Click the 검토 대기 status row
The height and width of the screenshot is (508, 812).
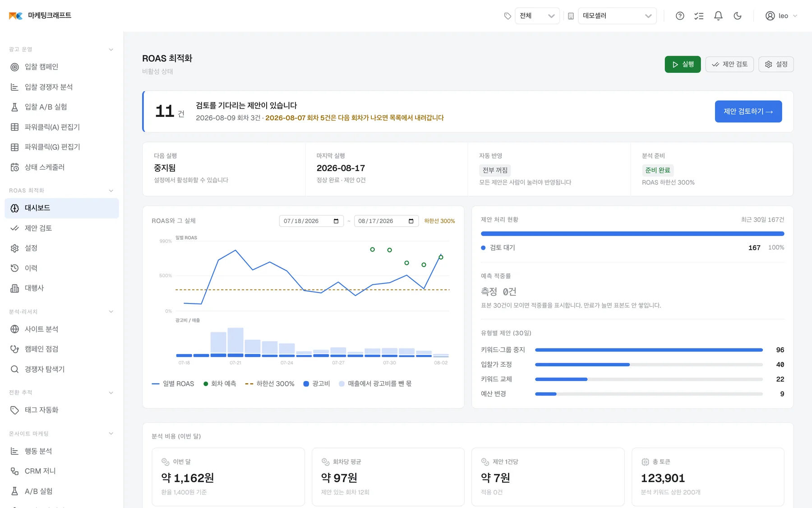632,247
